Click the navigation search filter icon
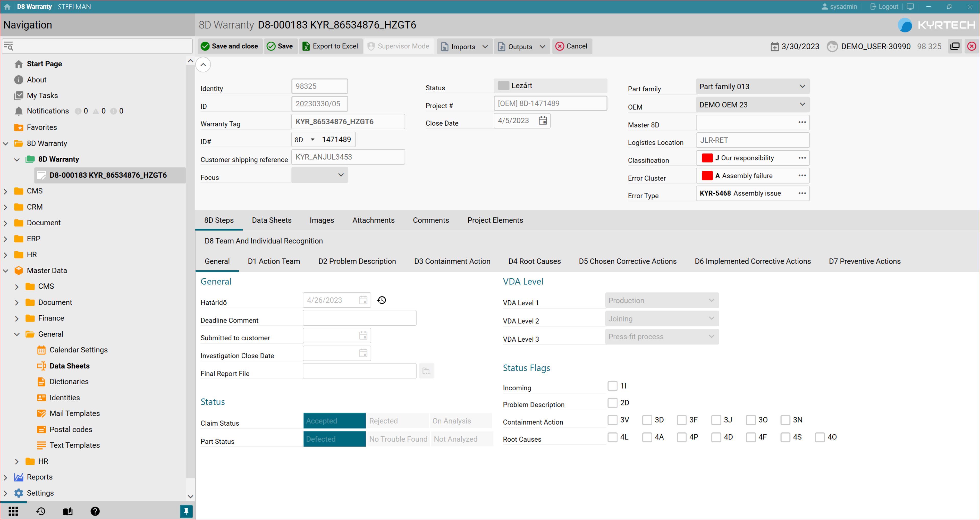This screenshot has height=520, width=980. [8, 46]
